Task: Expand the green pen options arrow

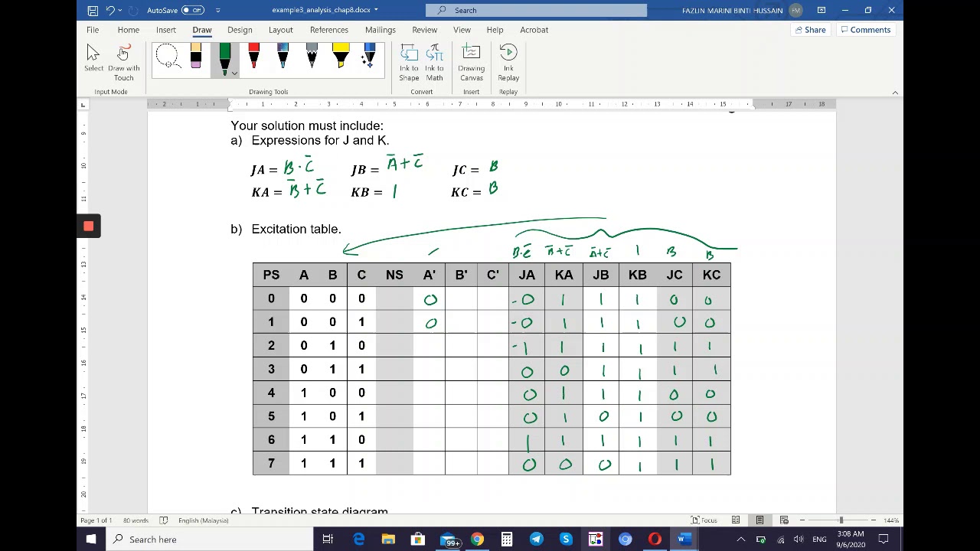Action: (x=234, y=73)
